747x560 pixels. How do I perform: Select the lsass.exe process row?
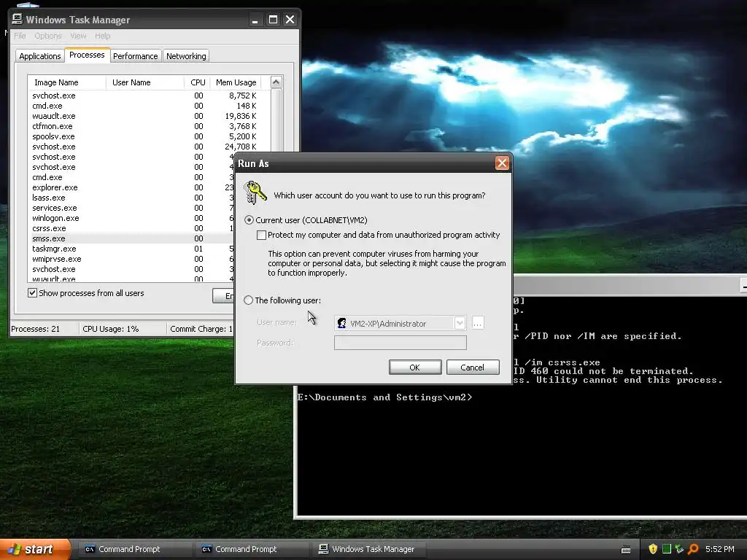(131, 198)
